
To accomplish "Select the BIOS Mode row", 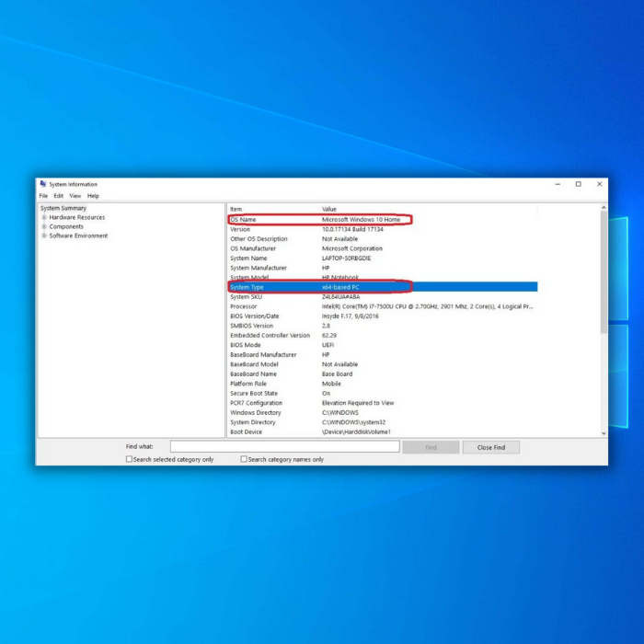I will (x=383, y=345).
